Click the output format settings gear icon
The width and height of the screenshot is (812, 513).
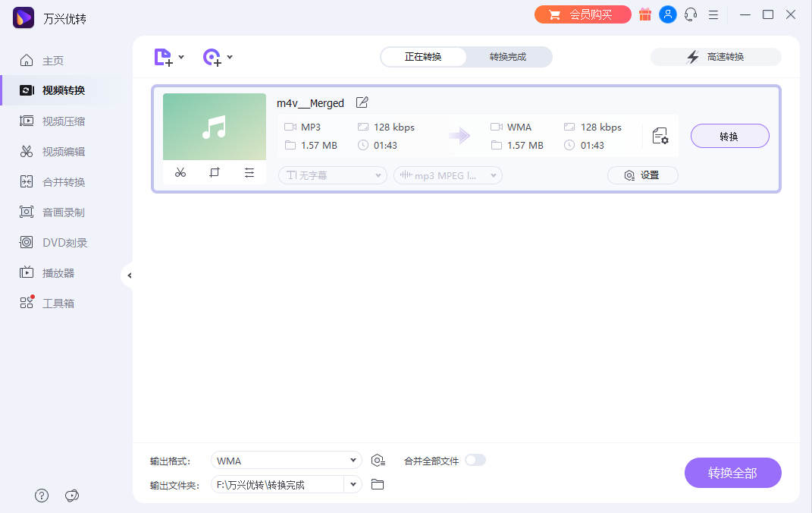point(378,460)
